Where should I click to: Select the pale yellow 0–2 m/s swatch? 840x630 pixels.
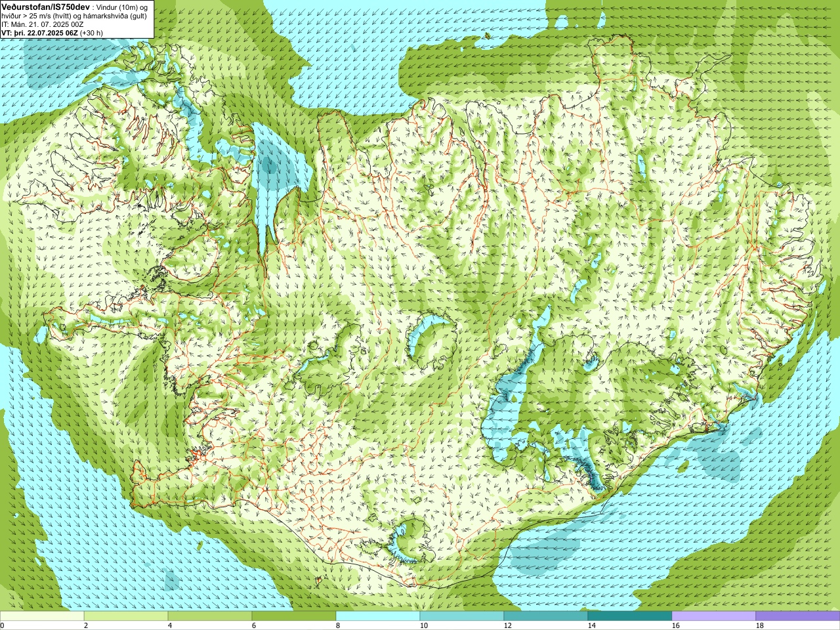[42, 616]
